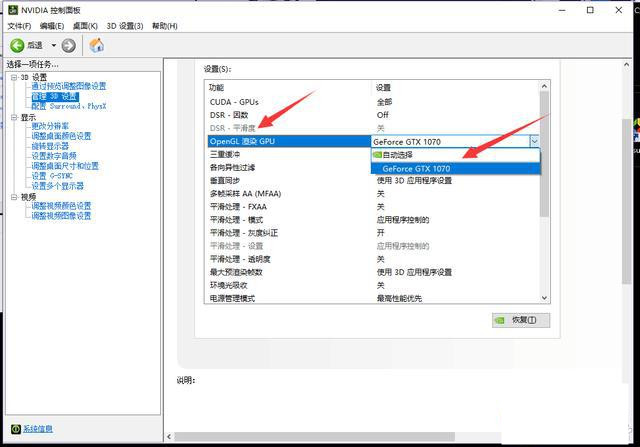
Task: Click the bottom horizontal scrollbar thumb
Action: tap(314, 437)
